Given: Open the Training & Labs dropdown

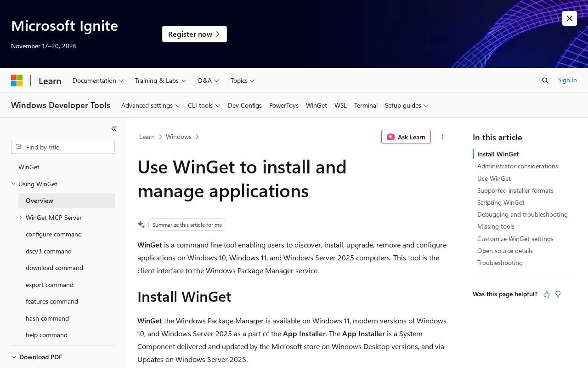Looking at the screenshot, I should click(x=161, y=80).
